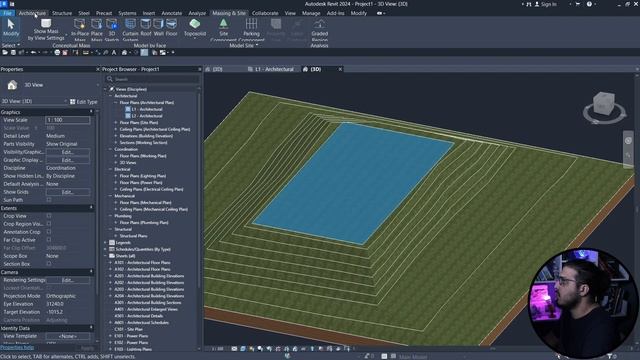This screenshot has height=360, width=640.
Task: Collapse the Graphics properties group
Action: 91,112
